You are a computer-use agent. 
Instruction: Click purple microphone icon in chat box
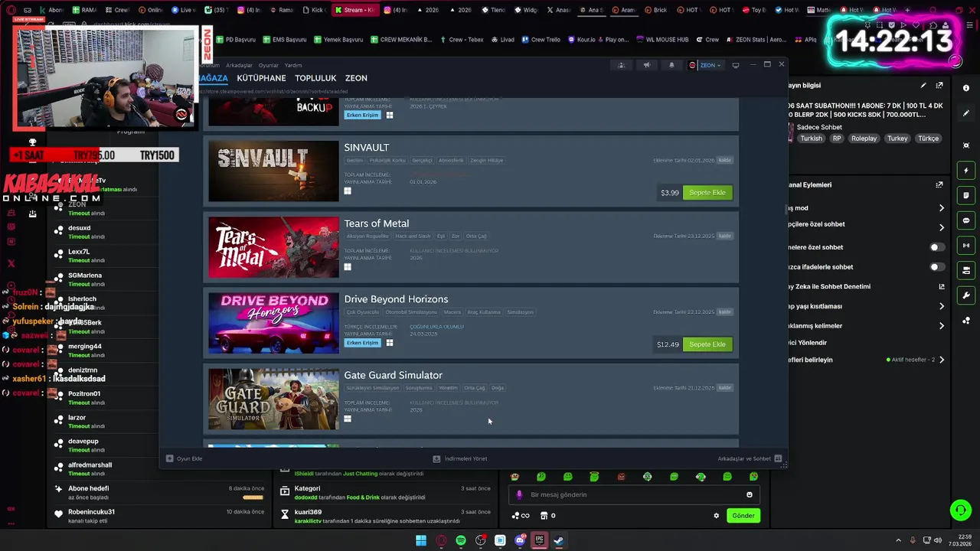coord(519,495)
